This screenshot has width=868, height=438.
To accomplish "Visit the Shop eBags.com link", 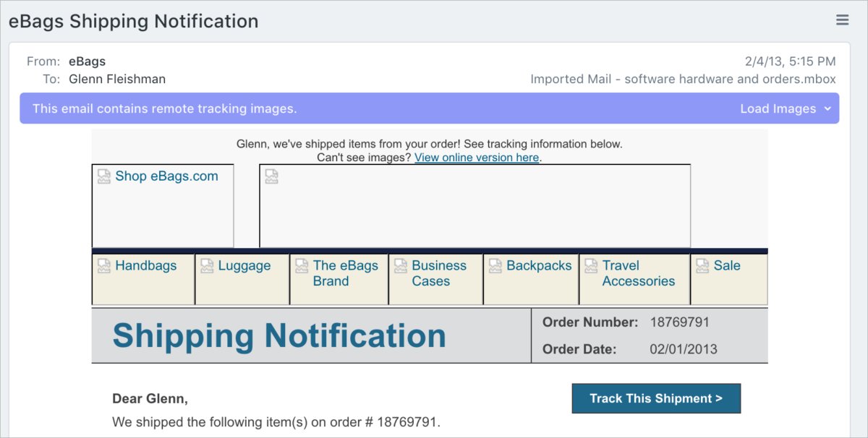I will coord(166,176).
